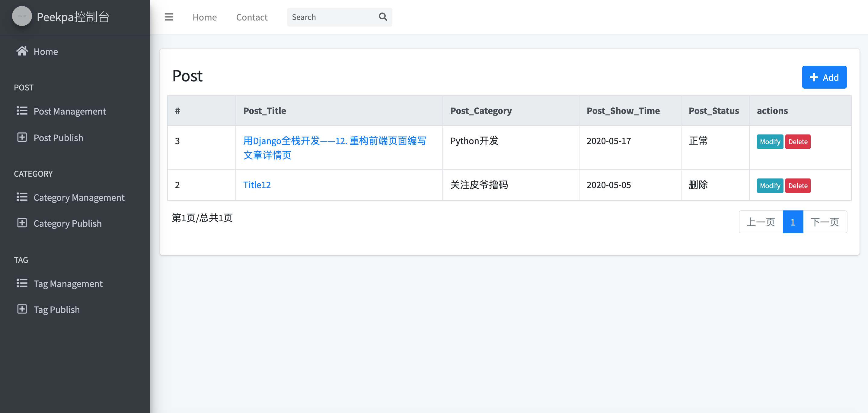The height and width of the screenshot is (413, 868).
Task: Select page 1 in pagination
Action: click(x=793, y=222)
